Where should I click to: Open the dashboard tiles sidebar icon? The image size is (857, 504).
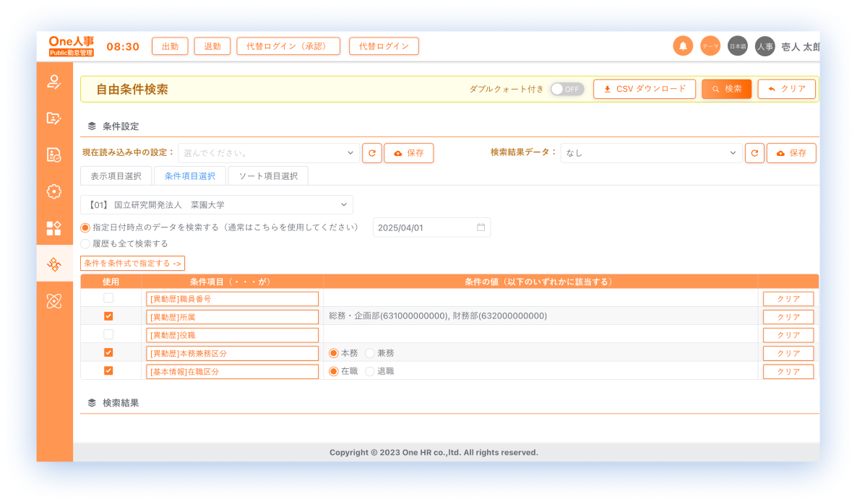pyautogui.click(x=53, y=228)
